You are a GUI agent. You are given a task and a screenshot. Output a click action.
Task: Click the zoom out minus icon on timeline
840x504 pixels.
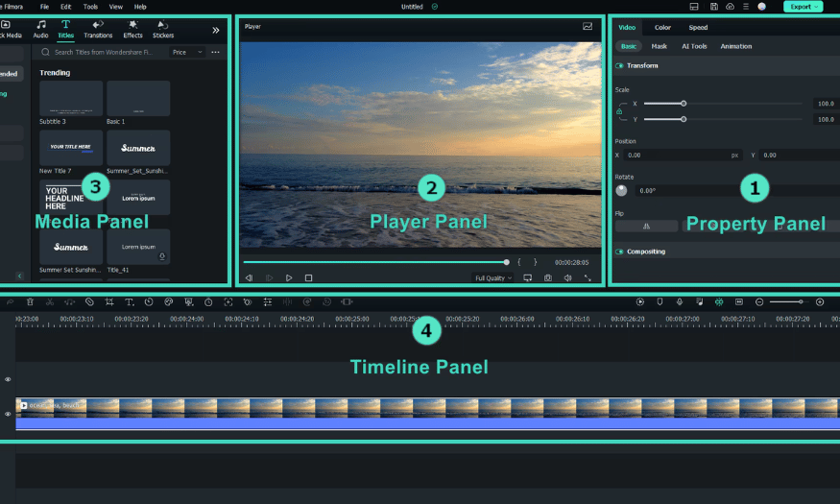[759, 302]
